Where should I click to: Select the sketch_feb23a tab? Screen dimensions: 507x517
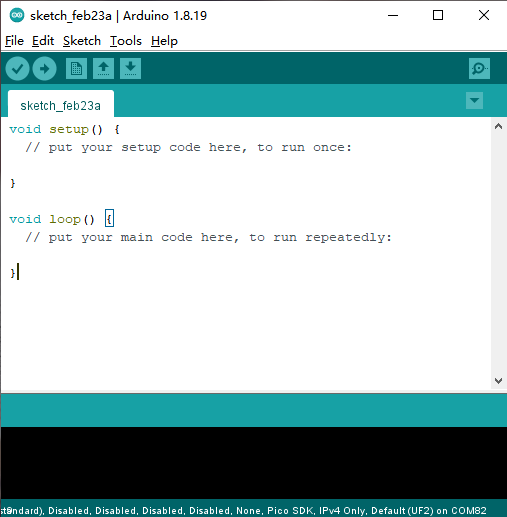point(61,104)
